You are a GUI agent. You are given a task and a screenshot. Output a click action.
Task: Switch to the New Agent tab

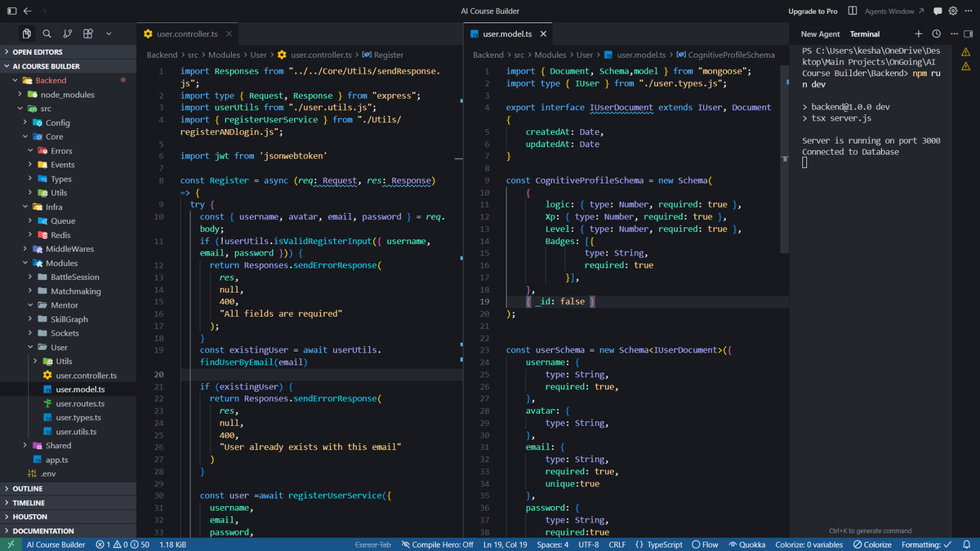(x=820, y=34)
